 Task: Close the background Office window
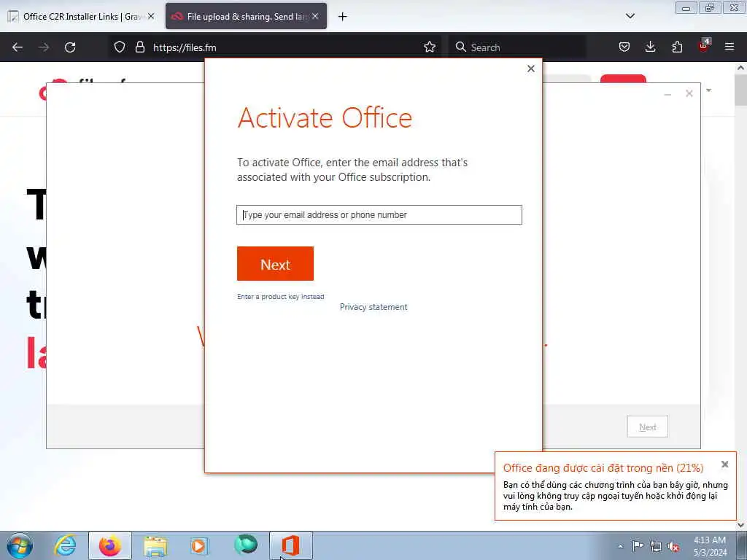click(x=689, y=94)
